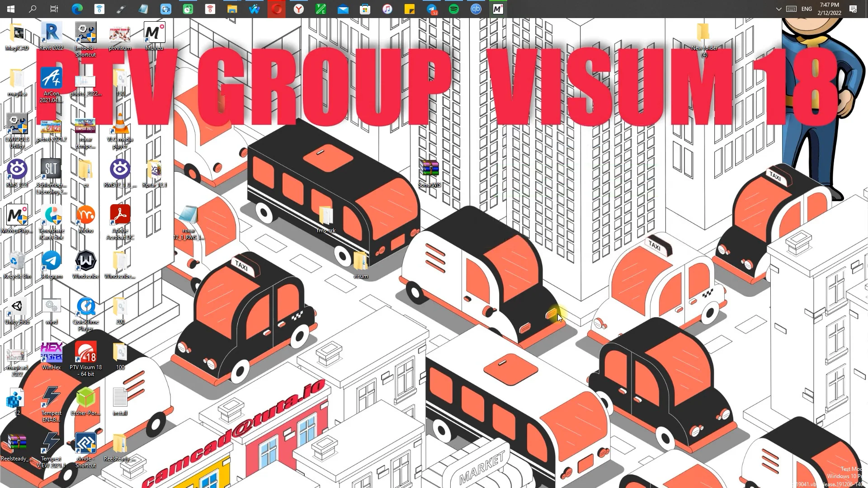Open the Windows Start menu
The image size is (868, 488).
click(11, 9)
